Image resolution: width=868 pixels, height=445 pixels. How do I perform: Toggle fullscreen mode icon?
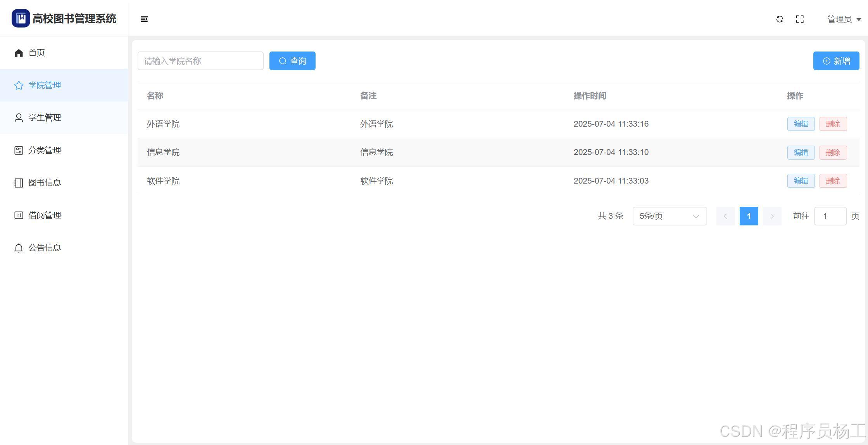click(x=800, y=19)
